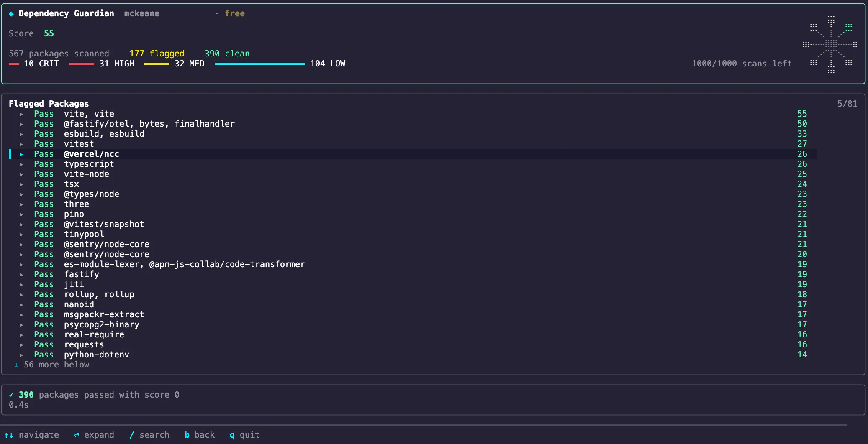This screenshot has width=868, height=444.
Task: Select the @sentry/node-core row scoring 20
Action: coord(413,254)
